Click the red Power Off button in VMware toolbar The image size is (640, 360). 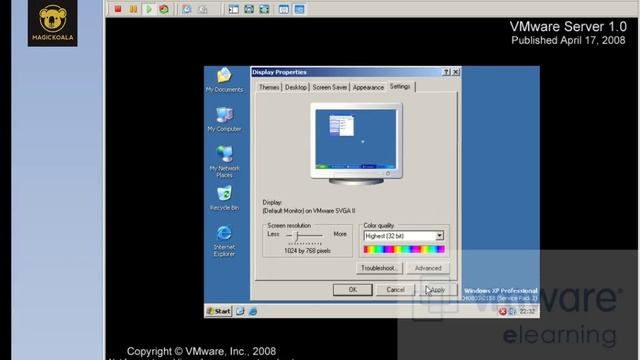coord(118,9)
